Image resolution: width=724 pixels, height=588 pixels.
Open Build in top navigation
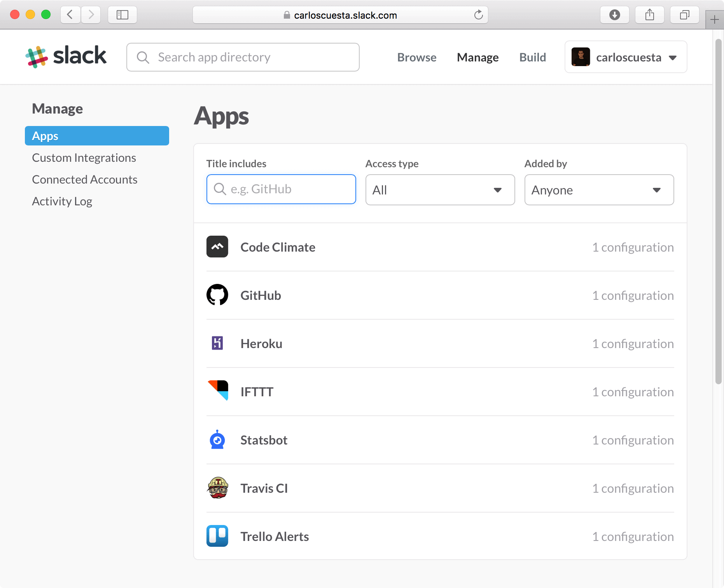533,57
